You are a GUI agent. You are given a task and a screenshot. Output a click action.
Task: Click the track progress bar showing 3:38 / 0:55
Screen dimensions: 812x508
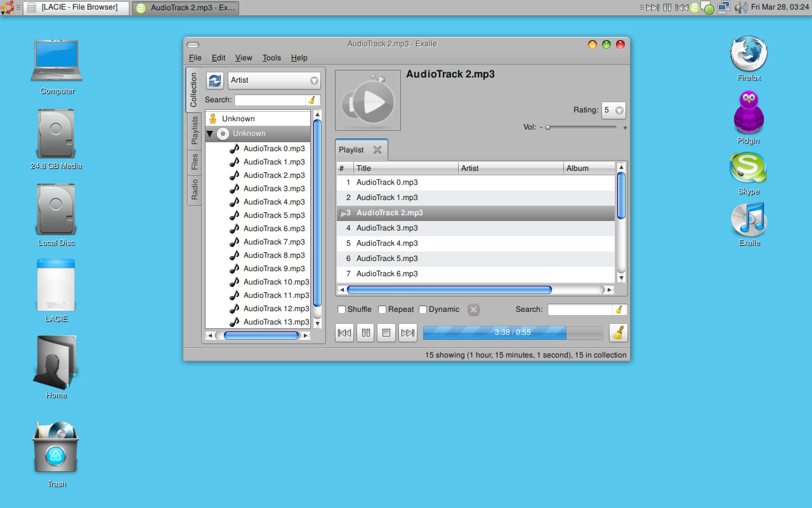point(513,333)
